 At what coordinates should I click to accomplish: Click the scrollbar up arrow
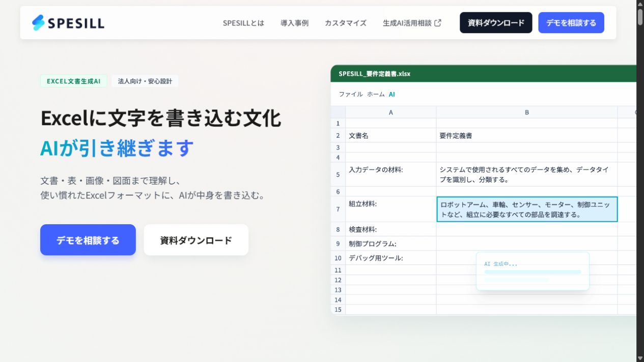(640, 4)
